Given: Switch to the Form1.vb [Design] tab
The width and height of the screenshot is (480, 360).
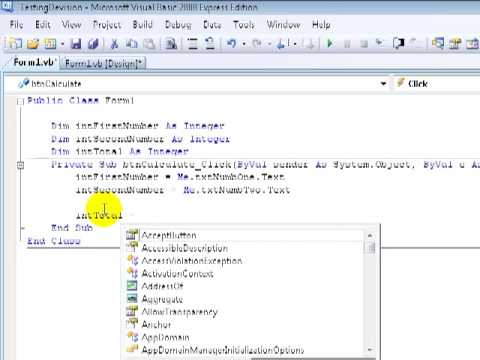Looking at the screenshot, I should point(103,63).
